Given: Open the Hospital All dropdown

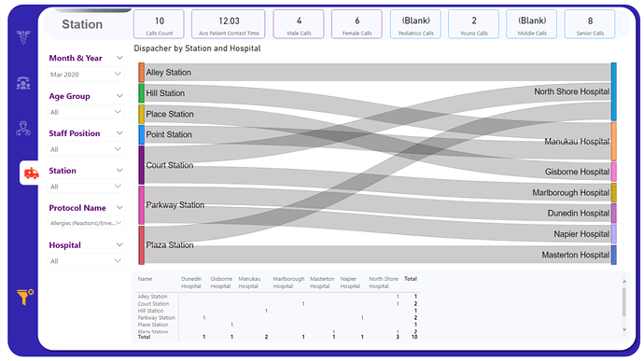Looking at the screenshot, I should pos(86,261).
